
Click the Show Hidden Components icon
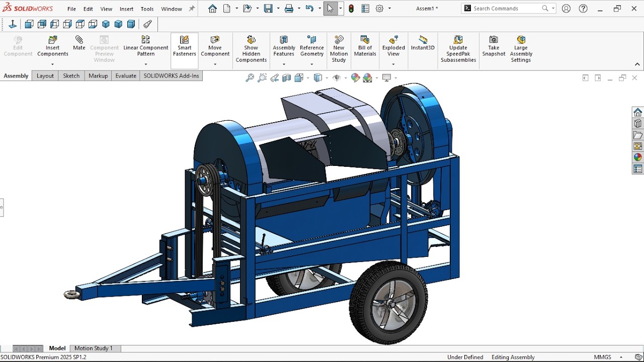point(251,40)
